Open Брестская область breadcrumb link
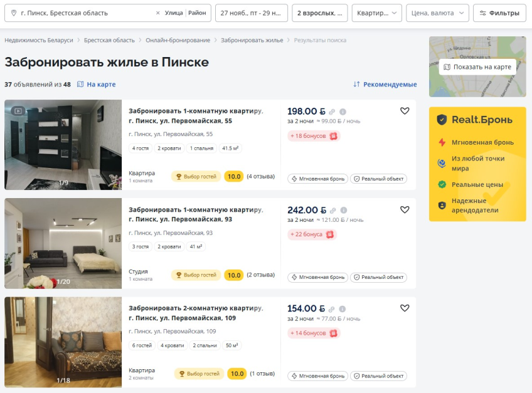The width and height of the screenshot is (532, 393). [109, 40]
